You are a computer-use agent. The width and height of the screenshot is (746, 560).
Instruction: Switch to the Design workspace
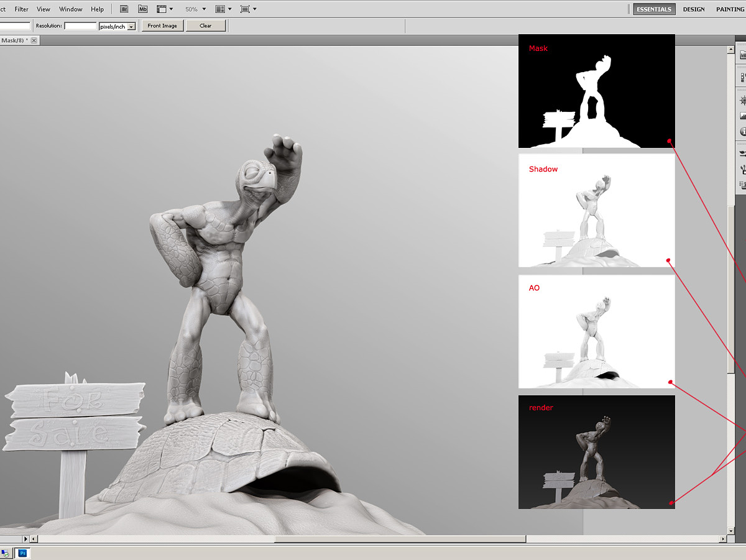pyautogui.click(x=694, y=9)
